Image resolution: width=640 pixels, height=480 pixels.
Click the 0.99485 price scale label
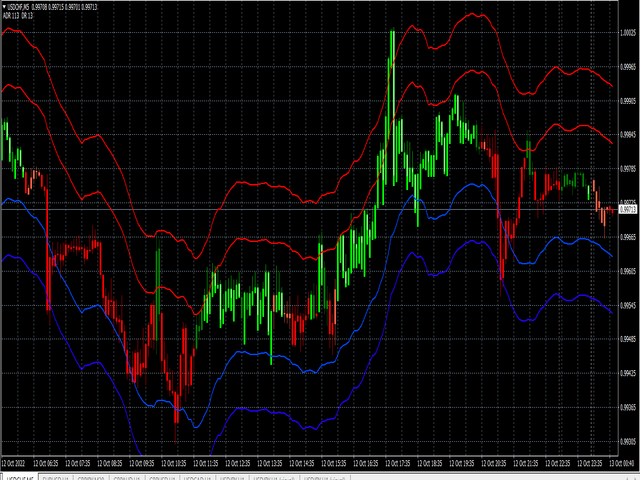(x=628, y=339)
